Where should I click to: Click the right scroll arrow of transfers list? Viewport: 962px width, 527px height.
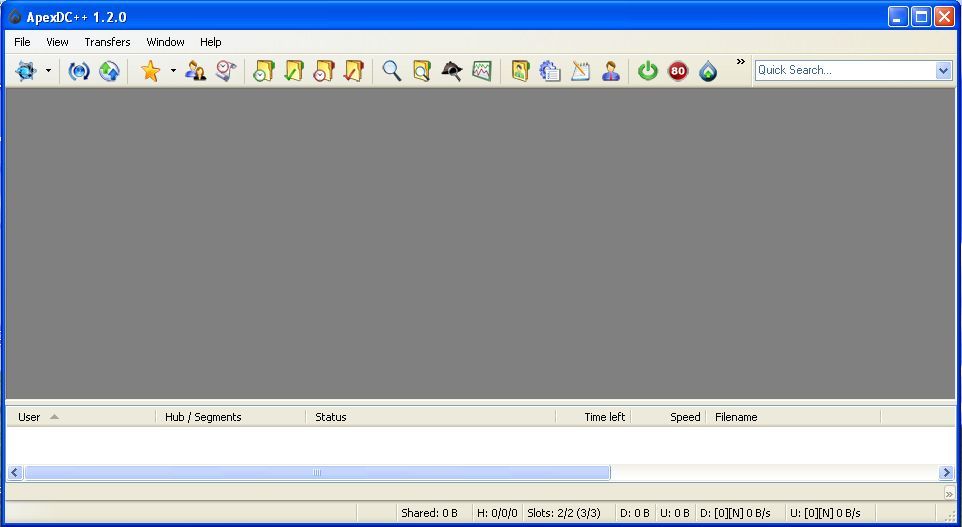tap(946, 472)
